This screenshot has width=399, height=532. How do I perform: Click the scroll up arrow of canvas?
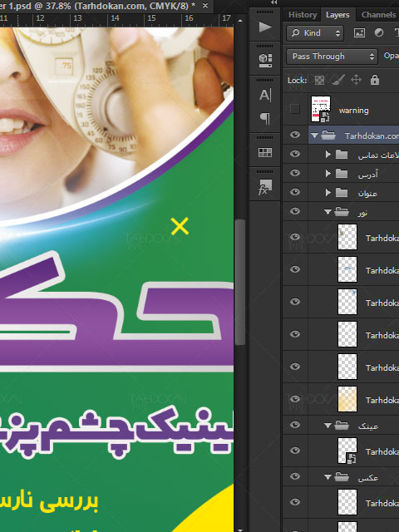pos(240,21)
